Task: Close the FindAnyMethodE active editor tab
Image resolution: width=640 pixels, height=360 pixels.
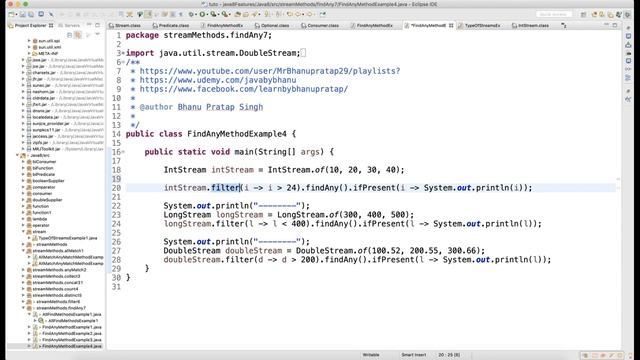Action: (451, 25)
